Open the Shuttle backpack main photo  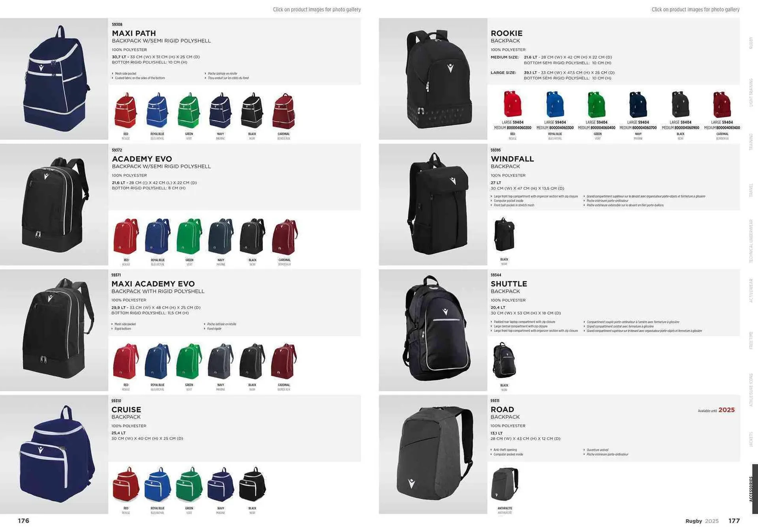click(x=433, y=330)
